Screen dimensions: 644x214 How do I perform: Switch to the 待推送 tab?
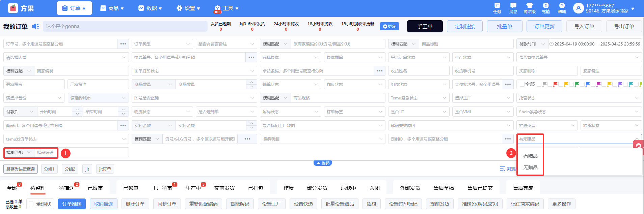(x=66, y=188)
